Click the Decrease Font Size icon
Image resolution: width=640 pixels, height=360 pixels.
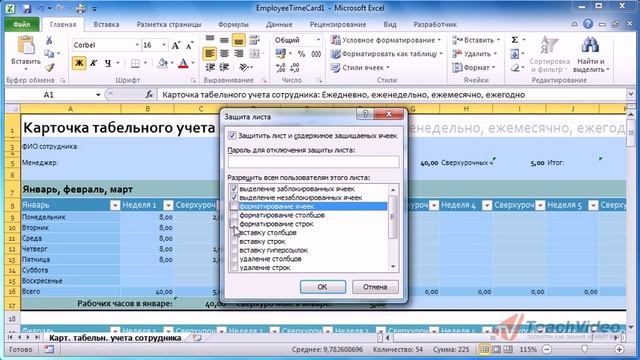[189, 45]
